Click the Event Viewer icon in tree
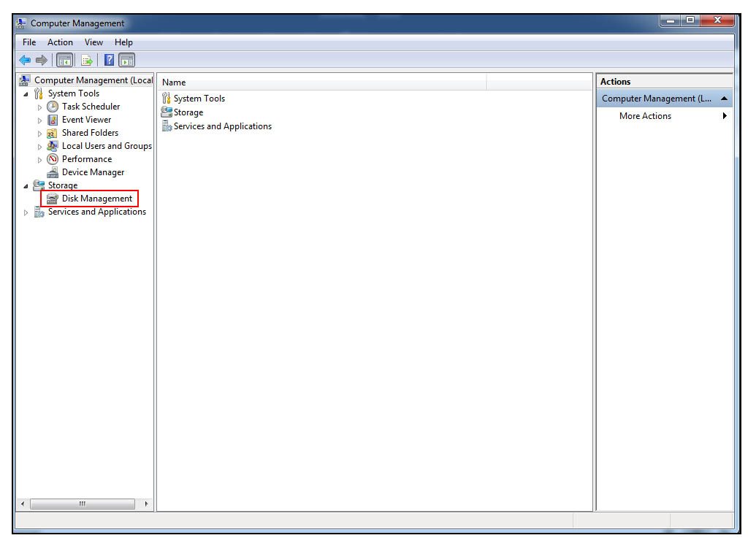Image resolution: width=756 pixels, height=546 pixels. tap(53, 120)
